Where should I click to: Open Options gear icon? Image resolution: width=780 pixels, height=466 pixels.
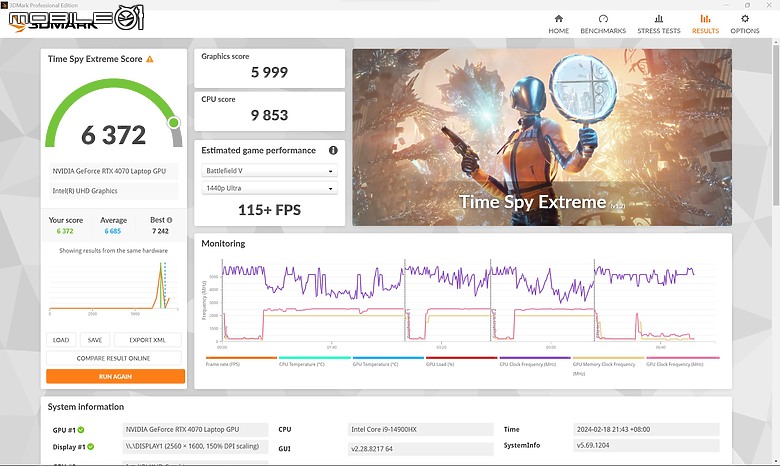click(745, 18)
